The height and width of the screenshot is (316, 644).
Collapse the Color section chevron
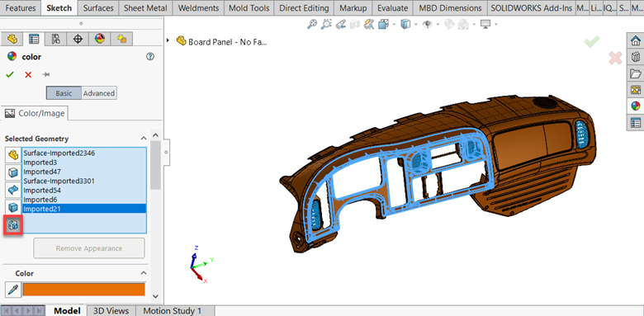[x=144, y=273]
